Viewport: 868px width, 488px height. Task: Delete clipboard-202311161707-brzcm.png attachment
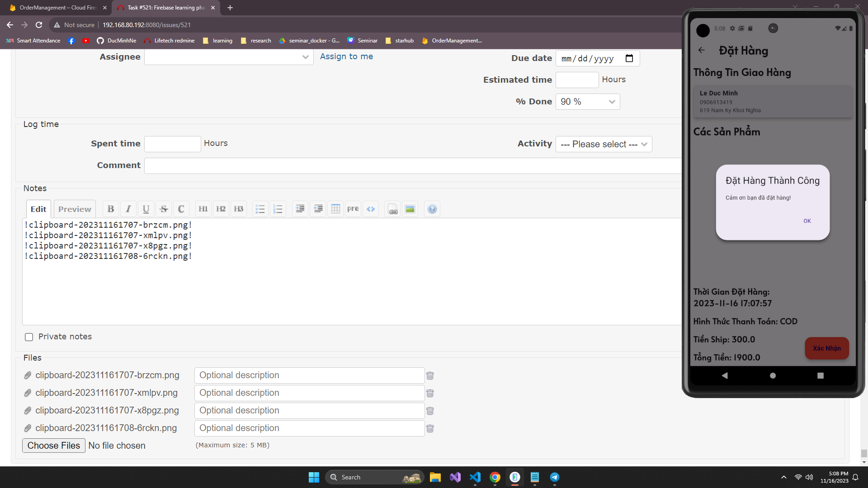coord(430,375)
